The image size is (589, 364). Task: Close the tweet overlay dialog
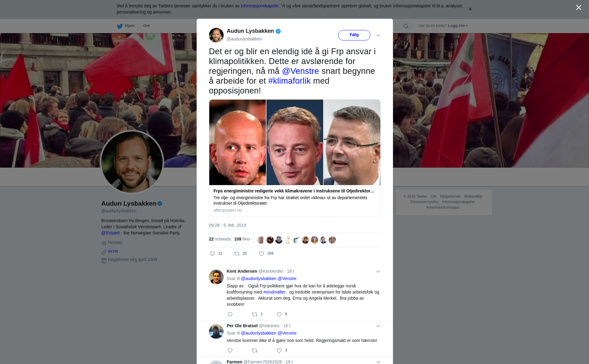579,8
